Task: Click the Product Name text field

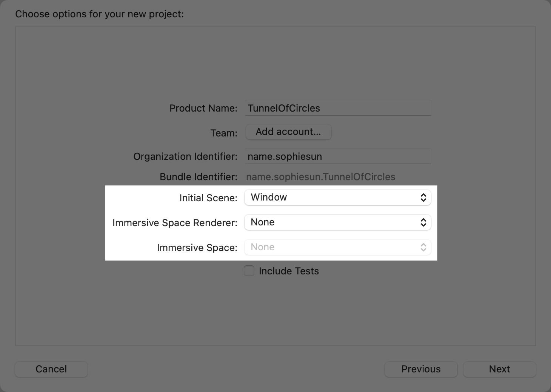Action: pos(338,108)
